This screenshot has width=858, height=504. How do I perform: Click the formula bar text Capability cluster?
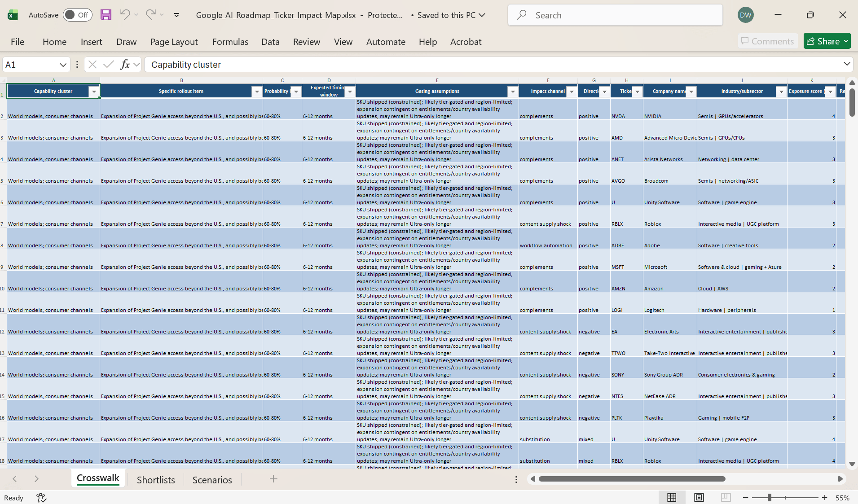[x=186, y=65]
